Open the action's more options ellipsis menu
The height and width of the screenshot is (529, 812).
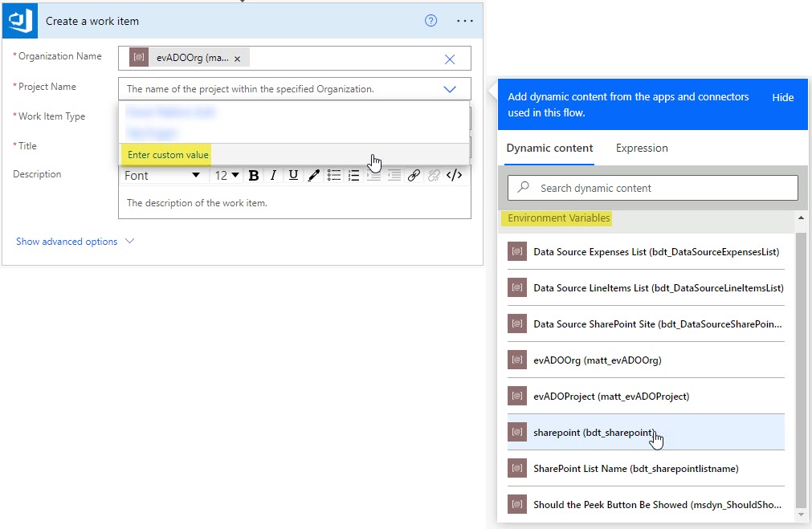click(x=464, y=21)
